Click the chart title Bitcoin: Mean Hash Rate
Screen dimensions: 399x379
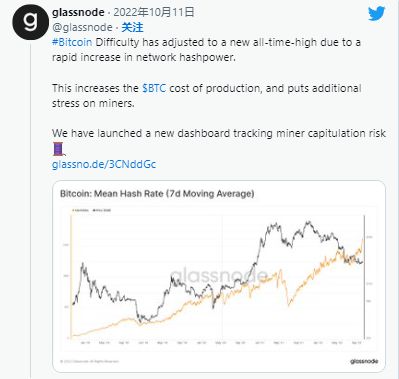(x=157, y=194)
